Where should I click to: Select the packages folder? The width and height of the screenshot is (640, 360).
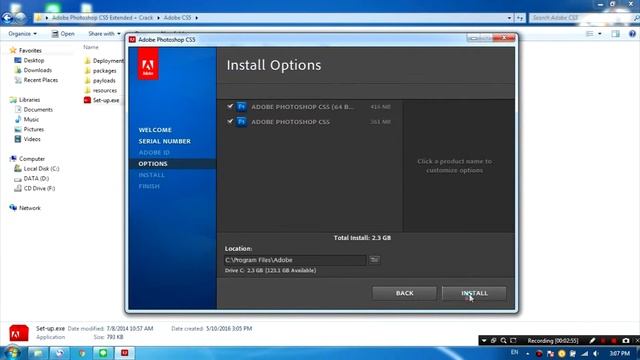pos(100,71)
